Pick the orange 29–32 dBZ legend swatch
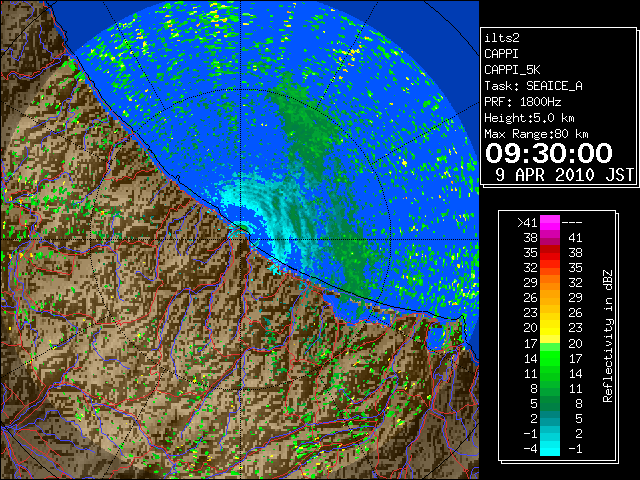Image resolution: width=640 pixels, height=480 pixels. 550,283
